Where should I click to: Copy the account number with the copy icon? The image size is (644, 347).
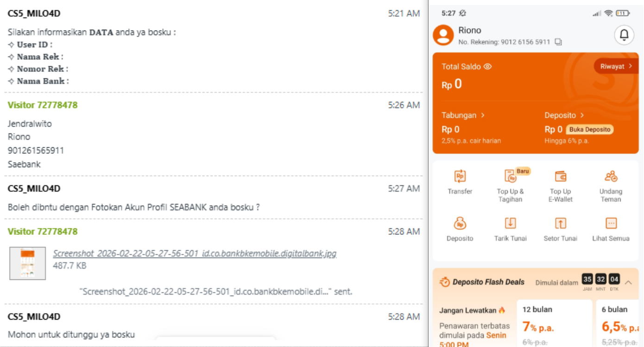coord(558,42)
